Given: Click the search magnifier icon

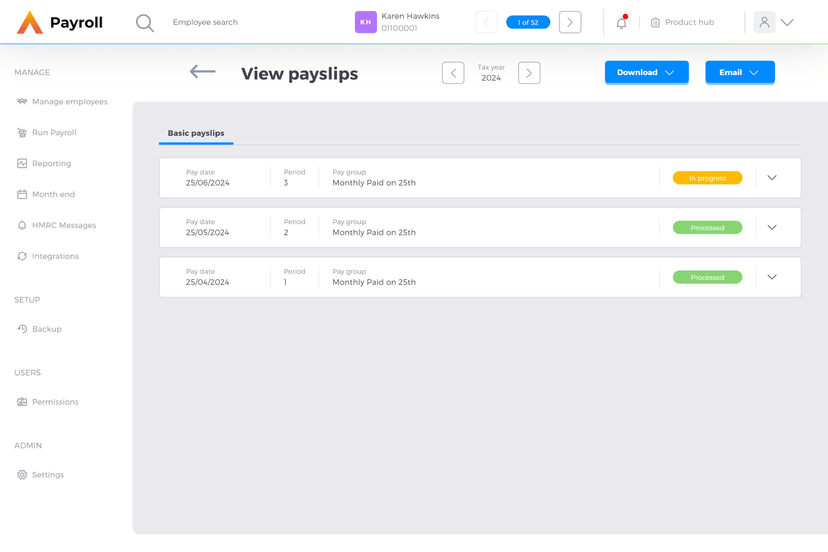Looking at the screenshot, I should tap(145, 22).
